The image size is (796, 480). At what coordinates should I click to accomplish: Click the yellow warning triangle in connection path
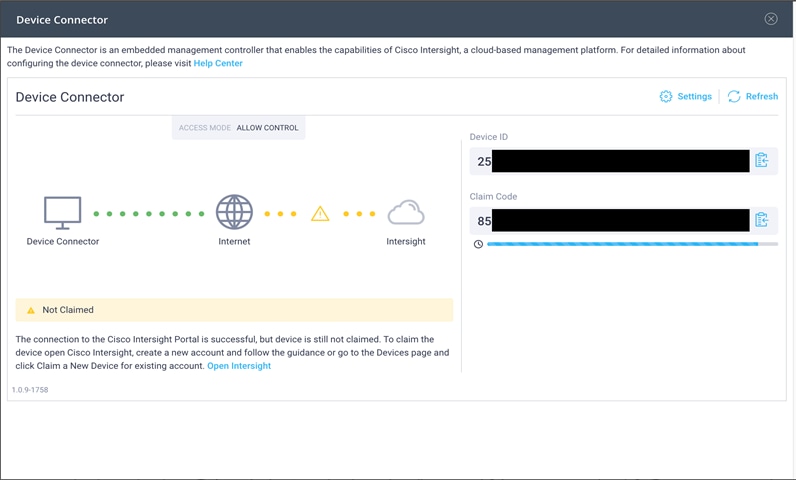[320, 214]
